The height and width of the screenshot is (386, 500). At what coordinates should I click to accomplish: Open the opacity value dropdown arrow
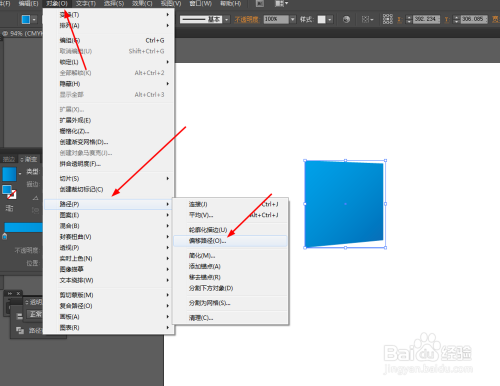click(293, 20)
